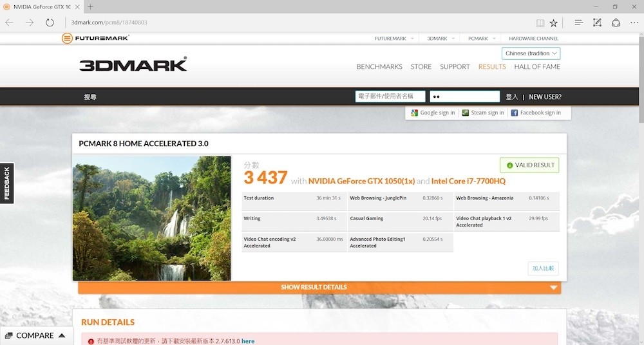Click the waterfall benchmark thumbnail image

[x=151, y=218]
